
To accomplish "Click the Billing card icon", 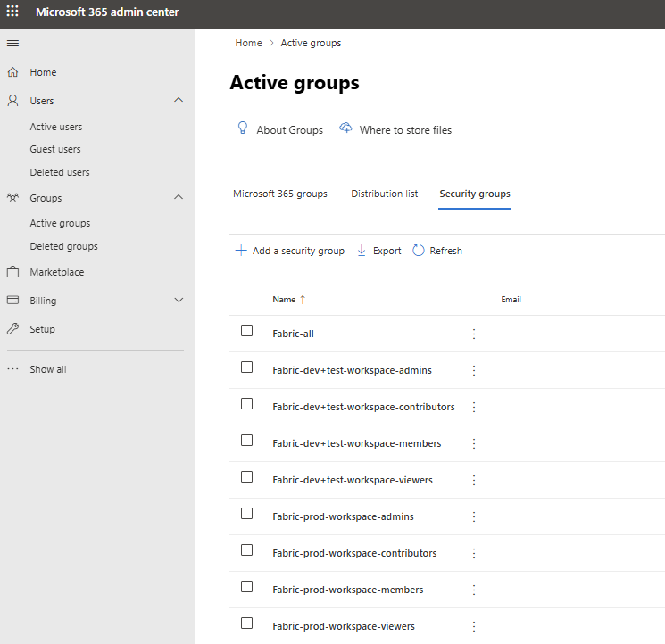I will tap(12, 300).
